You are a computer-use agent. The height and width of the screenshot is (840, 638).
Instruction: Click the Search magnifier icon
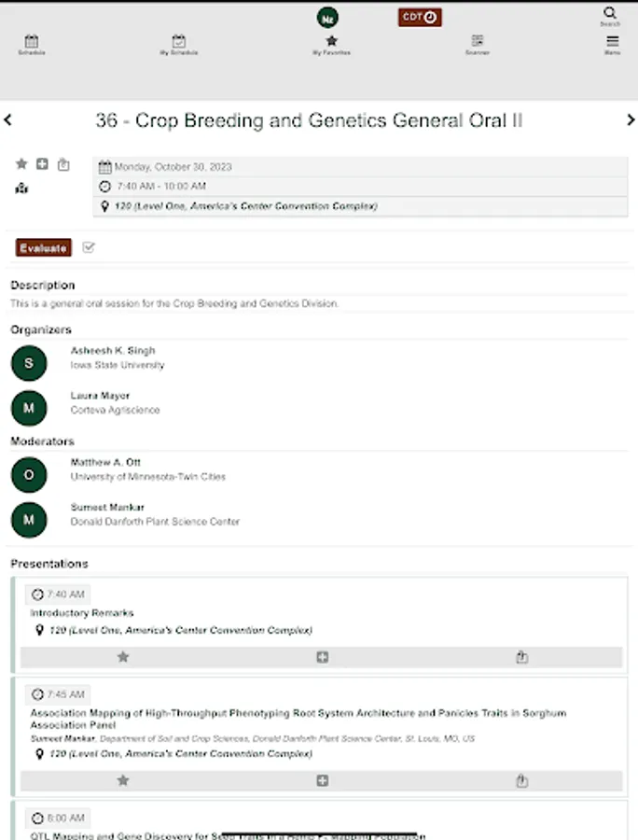610,14
